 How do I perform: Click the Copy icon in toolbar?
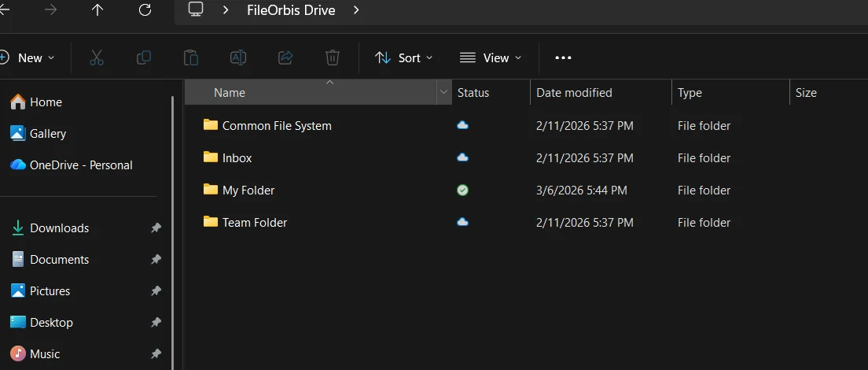144,57
